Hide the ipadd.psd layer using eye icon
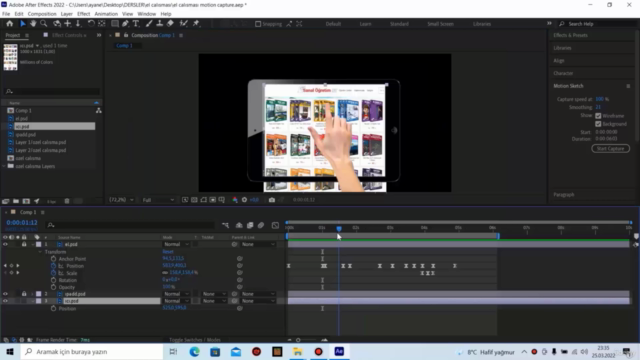This screenshot has height=360, width=640. (x=5, y=294)
